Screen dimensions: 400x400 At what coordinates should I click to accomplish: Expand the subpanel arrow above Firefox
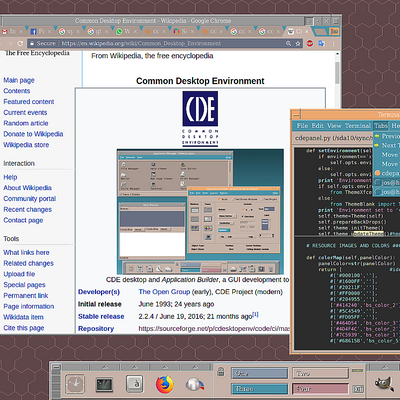pos(165,367)
